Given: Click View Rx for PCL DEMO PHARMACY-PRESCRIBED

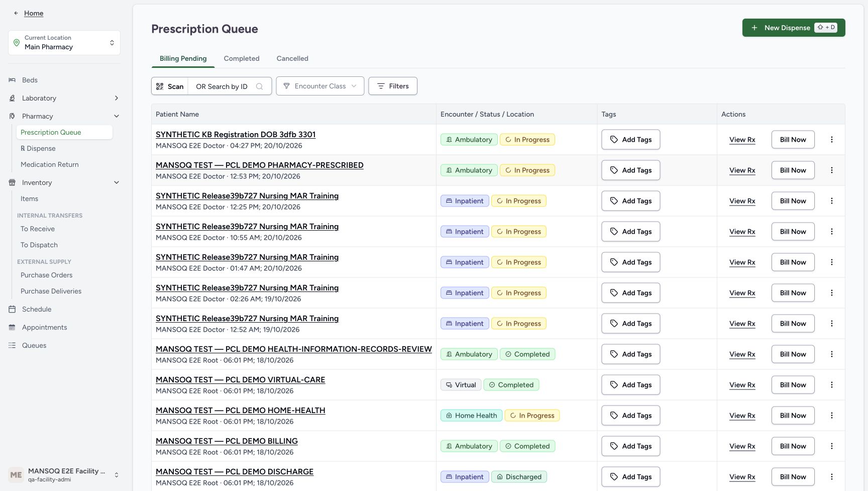Looking at the screenshot, I should point(742,170).
